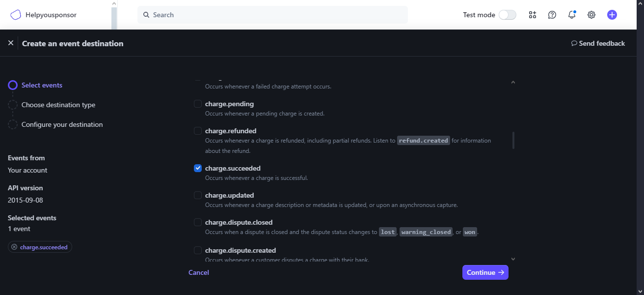This screenshot has height=295, width=644.
Task: Check the charge.updated checkbox
Action: [x=198, y=195]
